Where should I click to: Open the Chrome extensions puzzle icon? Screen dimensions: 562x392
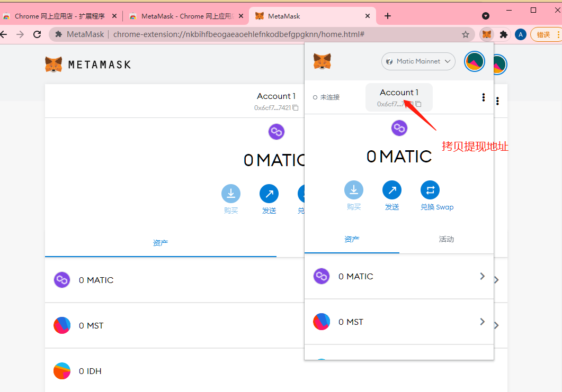point(504,34)
